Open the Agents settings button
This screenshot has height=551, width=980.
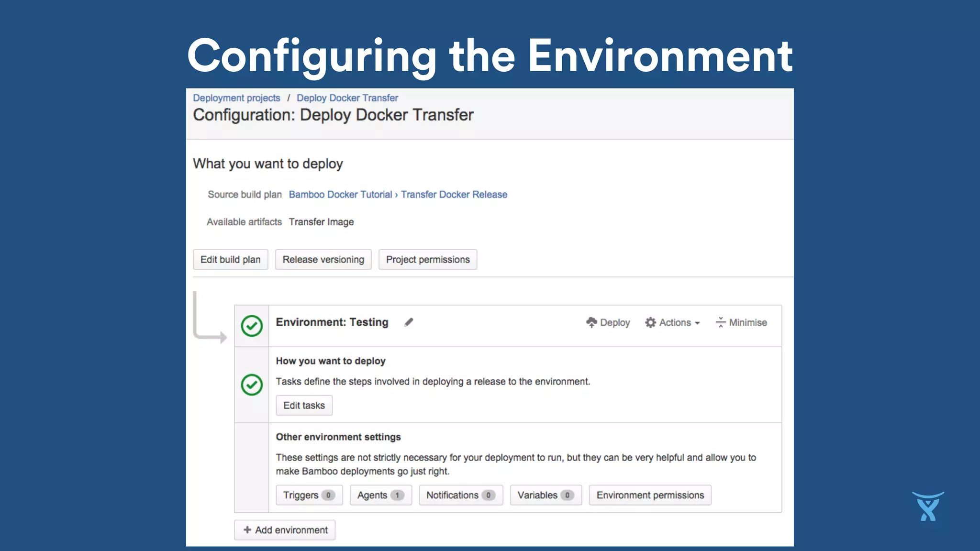381,496
